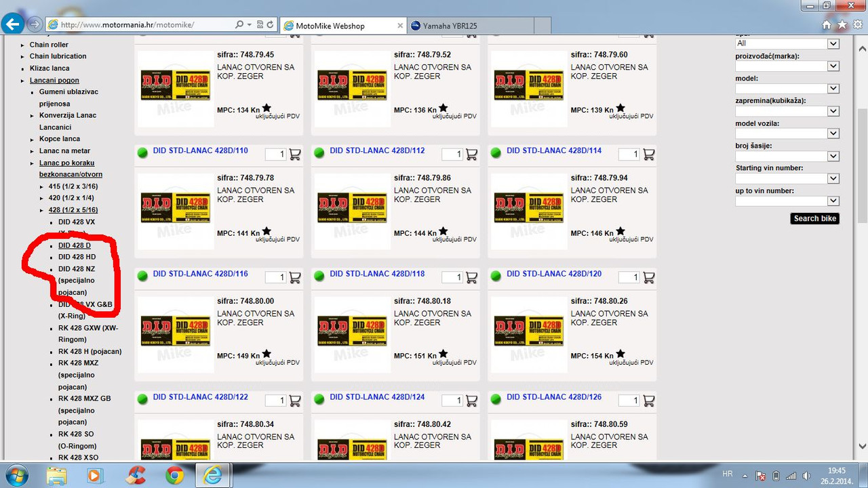Switch to Yamaha YBR125 tab
868x488 pixels.
click(470, 26)
